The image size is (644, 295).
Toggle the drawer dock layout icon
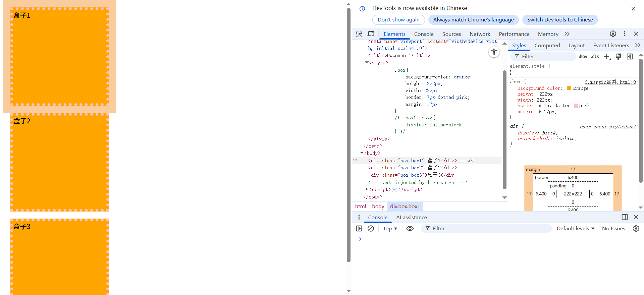coord(625,217)
